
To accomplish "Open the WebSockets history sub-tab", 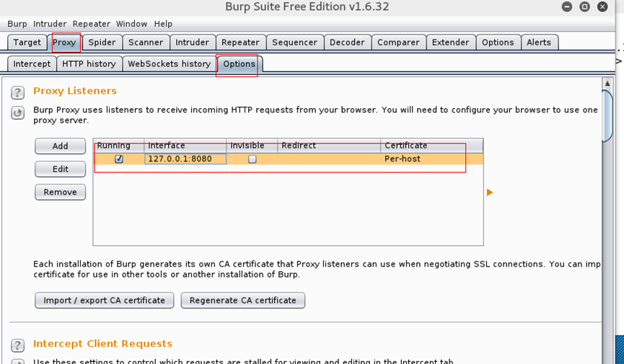I will [169, 64].
